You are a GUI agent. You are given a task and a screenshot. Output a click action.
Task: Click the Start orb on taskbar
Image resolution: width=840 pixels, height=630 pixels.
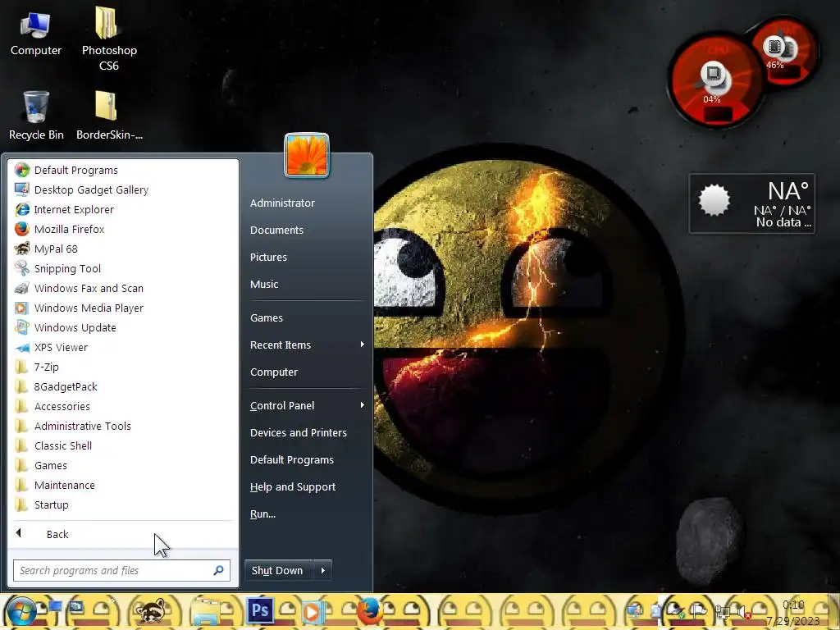(x=21, y=612)
